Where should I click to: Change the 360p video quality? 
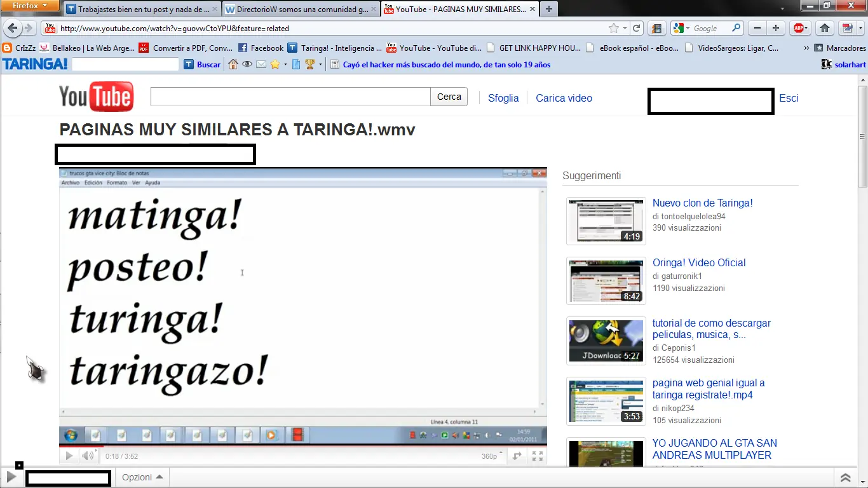click(492, 456)
